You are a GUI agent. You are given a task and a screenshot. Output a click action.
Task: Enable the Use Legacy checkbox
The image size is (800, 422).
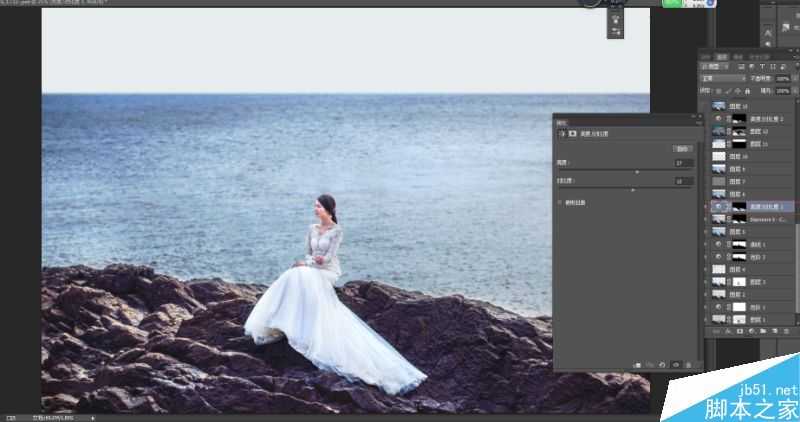tap(560, 201)
